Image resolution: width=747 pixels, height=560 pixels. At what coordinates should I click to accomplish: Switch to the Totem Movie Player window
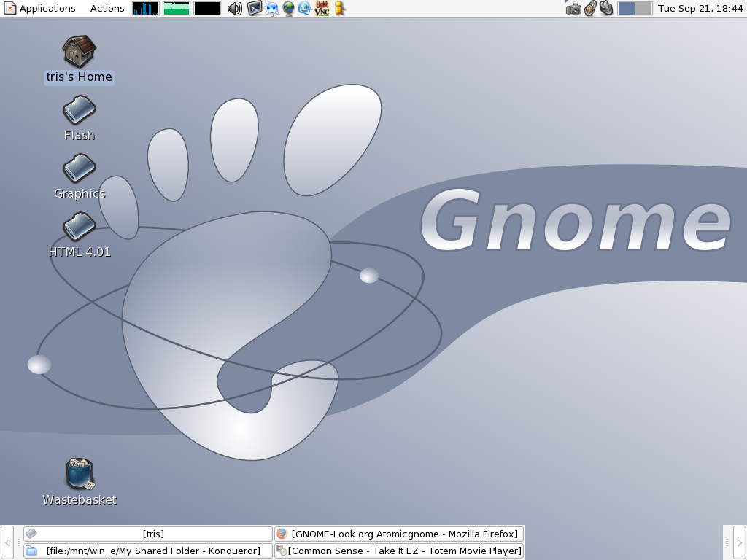[399, 551]
